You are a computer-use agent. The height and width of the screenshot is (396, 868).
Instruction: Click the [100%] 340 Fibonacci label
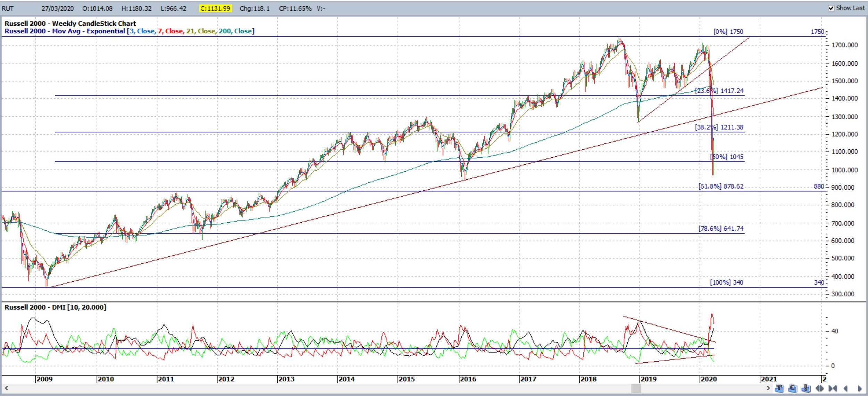[726, 282]
